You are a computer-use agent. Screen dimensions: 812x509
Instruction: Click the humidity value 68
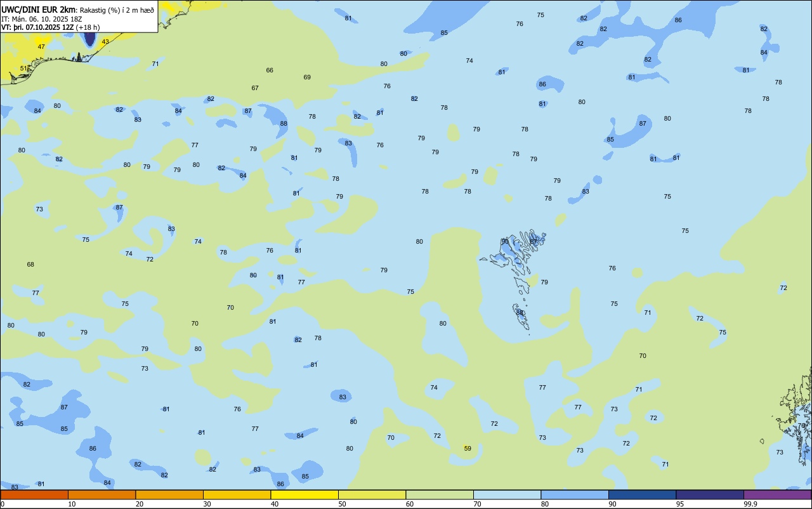30,265
